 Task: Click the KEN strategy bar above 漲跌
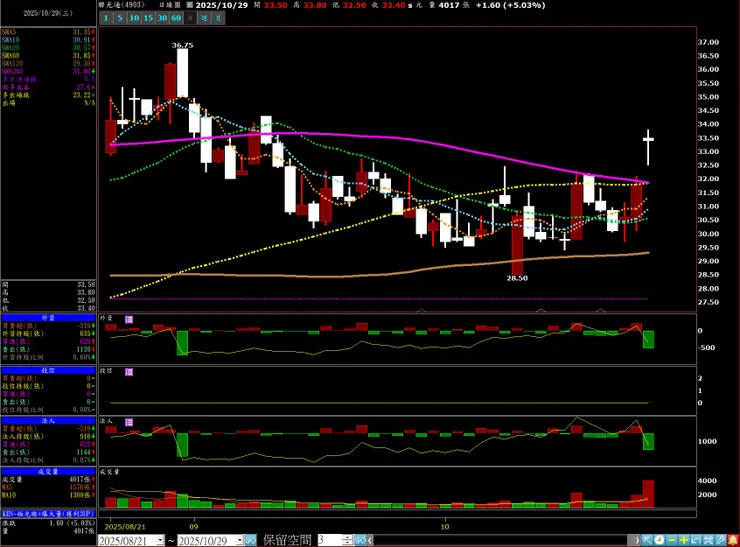point(48,513)
